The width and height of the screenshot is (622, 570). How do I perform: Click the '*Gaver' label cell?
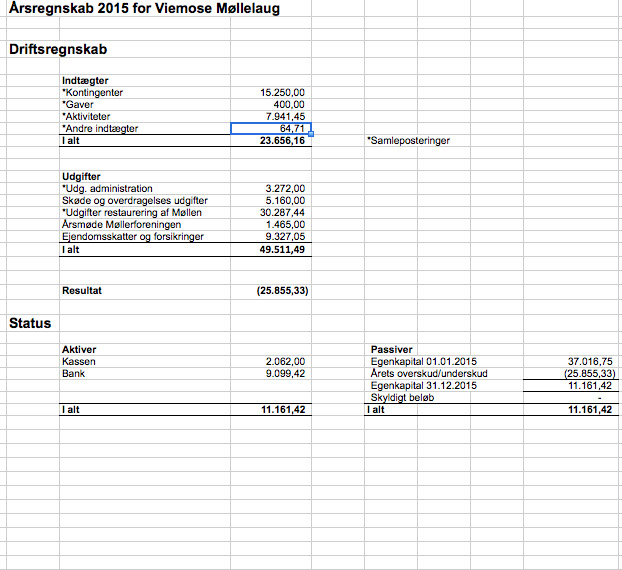click(x=78, y=104)
